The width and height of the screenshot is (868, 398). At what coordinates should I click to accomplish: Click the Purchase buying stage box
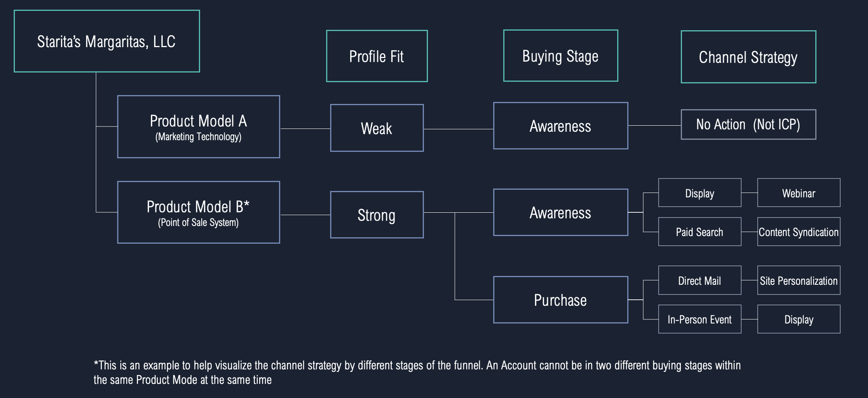[560, 300]
